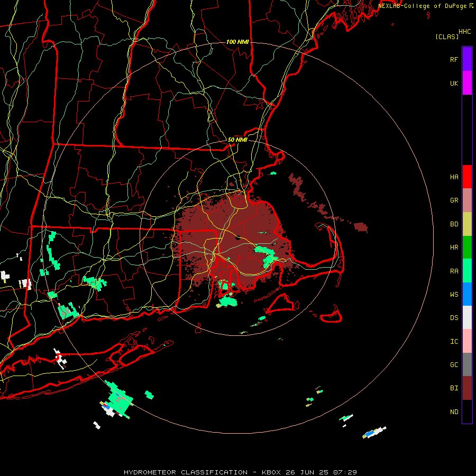The height and width of the screenshot is (476, 476).
Task: Click the 26 JUN 25 date text
Action: pos(307,472)
